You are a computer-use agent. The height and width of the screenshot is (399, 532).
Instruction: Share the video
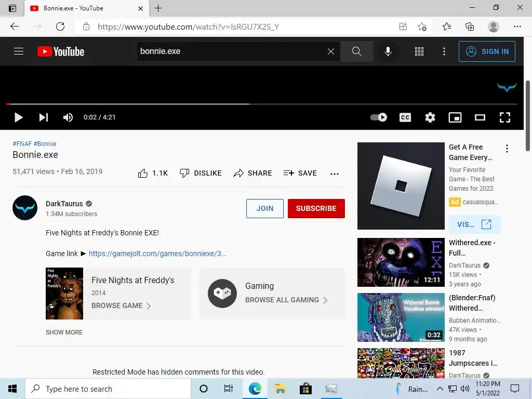tap(253, 173)
